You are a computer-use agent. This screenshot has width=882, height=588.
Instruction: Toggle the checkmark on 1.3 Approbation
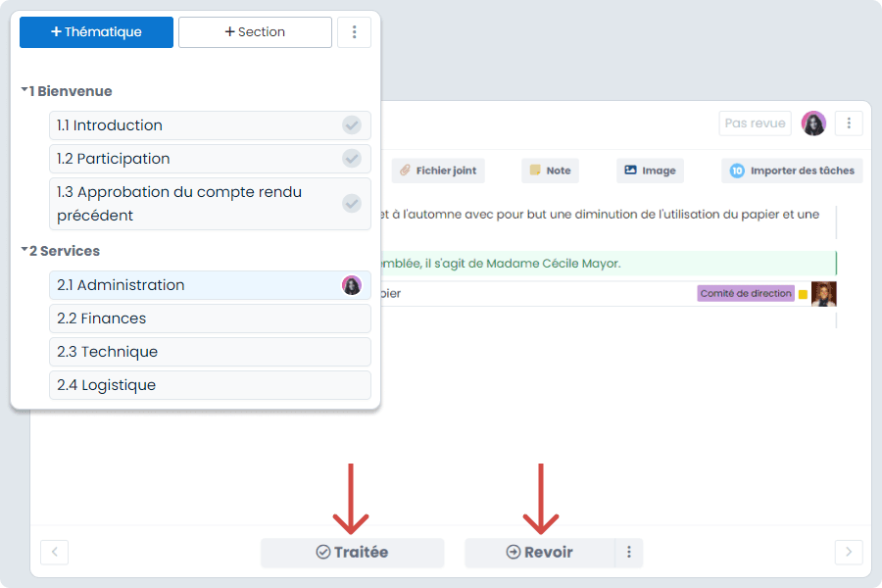coord(352,203)
